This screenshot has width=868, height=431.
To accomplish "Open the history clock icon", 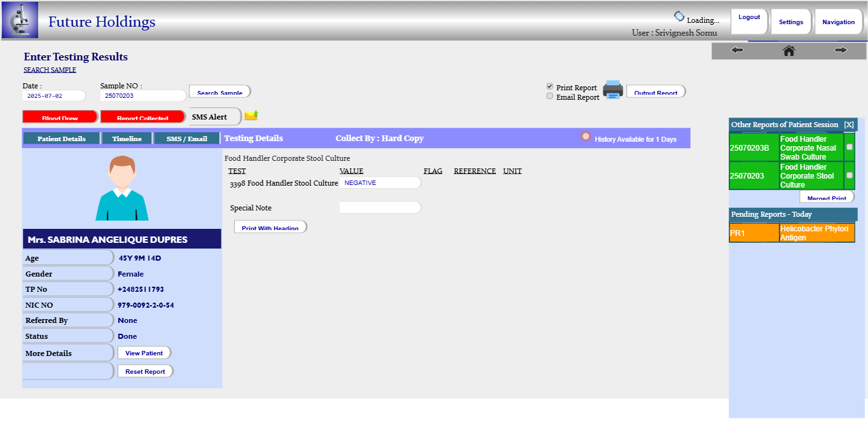I will pyautogui.click(x=586, y=136).
